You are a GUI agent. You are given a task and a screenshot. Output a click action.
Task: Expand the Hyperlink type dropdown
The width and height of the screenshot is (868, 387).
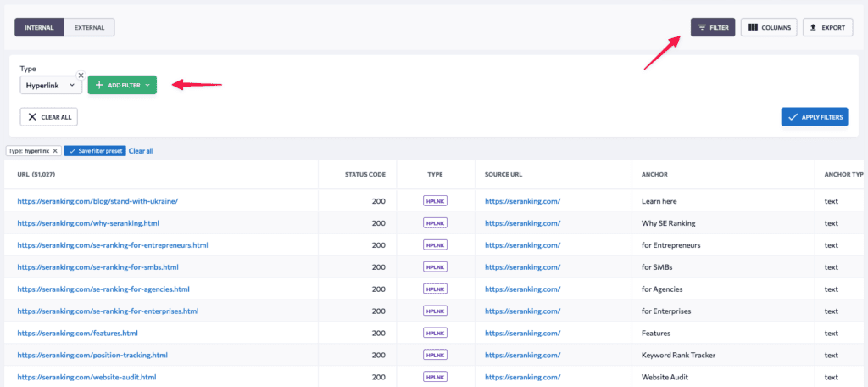pos(51,86)
